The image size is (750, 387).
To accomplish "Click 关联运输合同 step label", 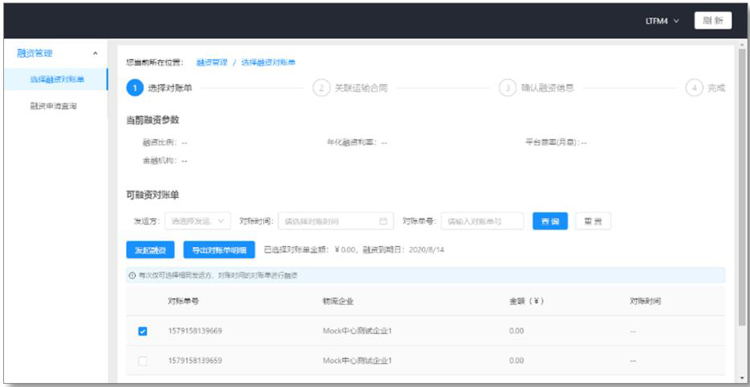I will (x=361, y=88).
